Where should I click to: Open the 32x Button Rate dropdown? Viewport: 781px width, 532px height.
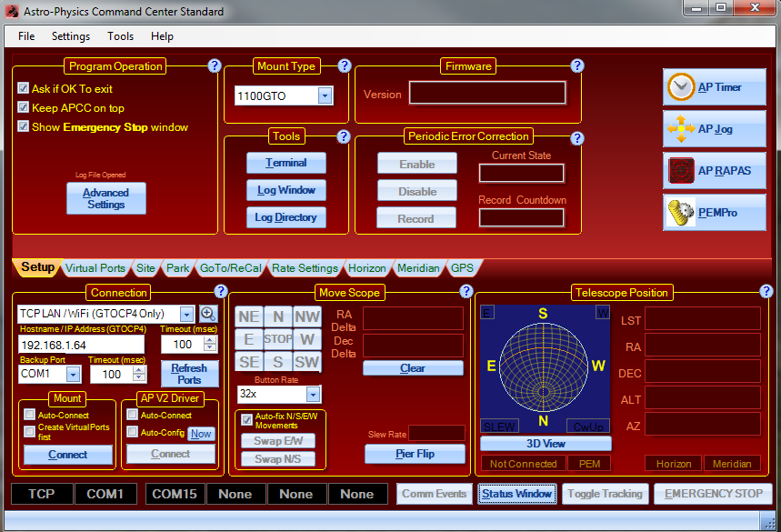coord(313,394)
